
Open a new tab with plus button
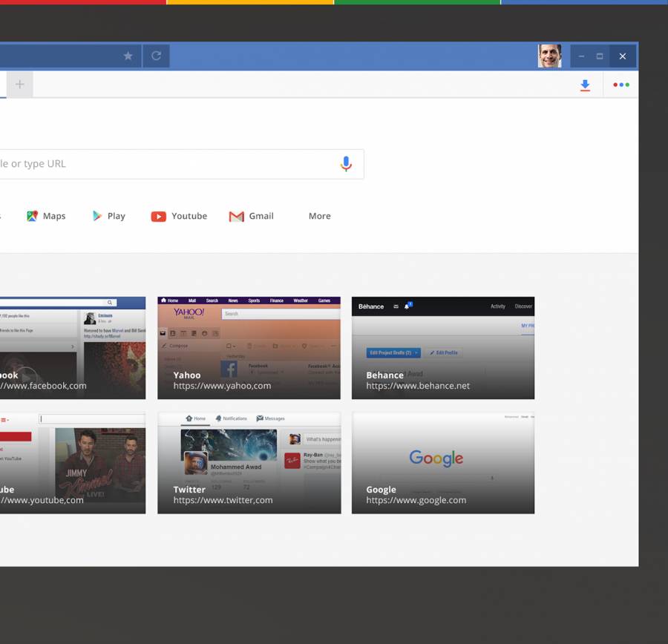[20, 85]
